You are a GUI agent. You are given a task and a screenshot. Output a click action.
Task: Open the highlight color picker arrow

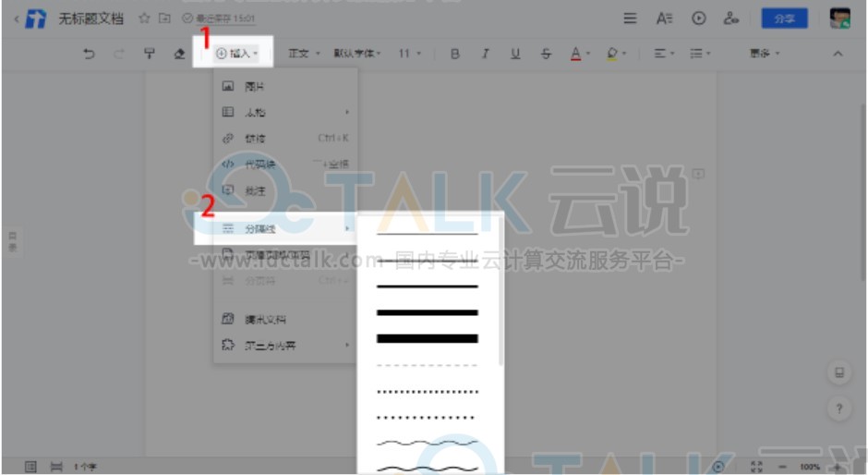coord(624,54)
